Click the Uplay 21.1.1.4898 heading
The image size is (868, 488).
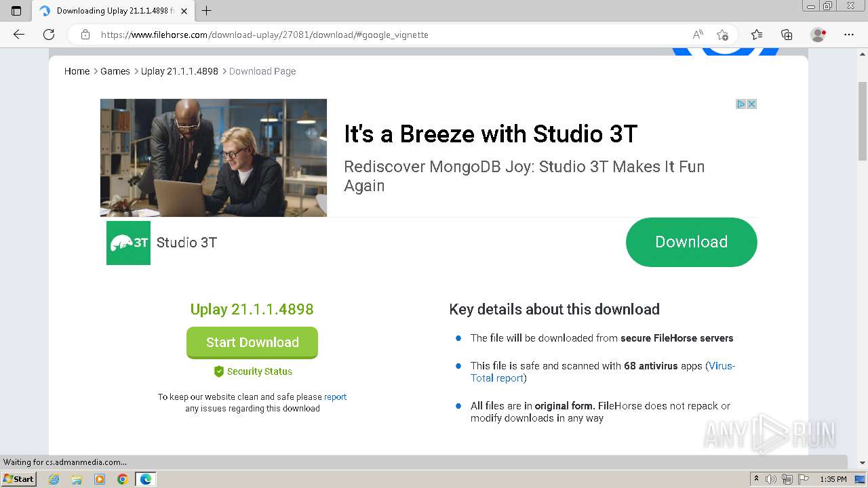(x=252, y=309)
